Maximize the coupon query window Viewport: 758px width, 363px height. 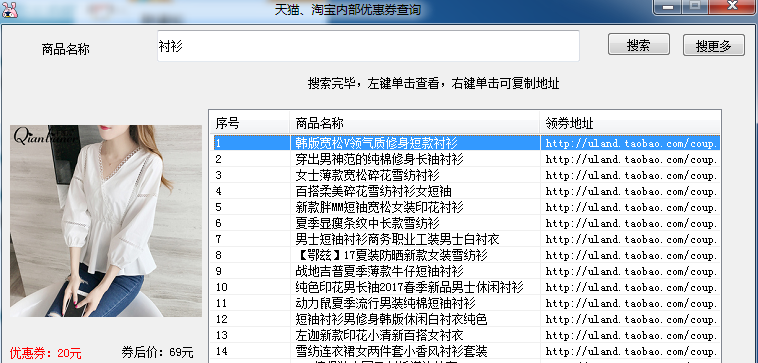tap(695, 6)
